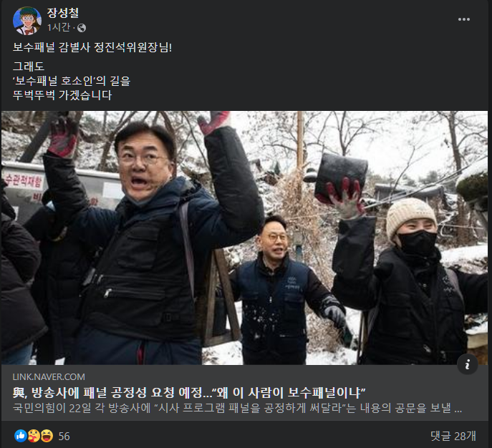Click the LINK.NAVER.COM source label

coord(49,377)
